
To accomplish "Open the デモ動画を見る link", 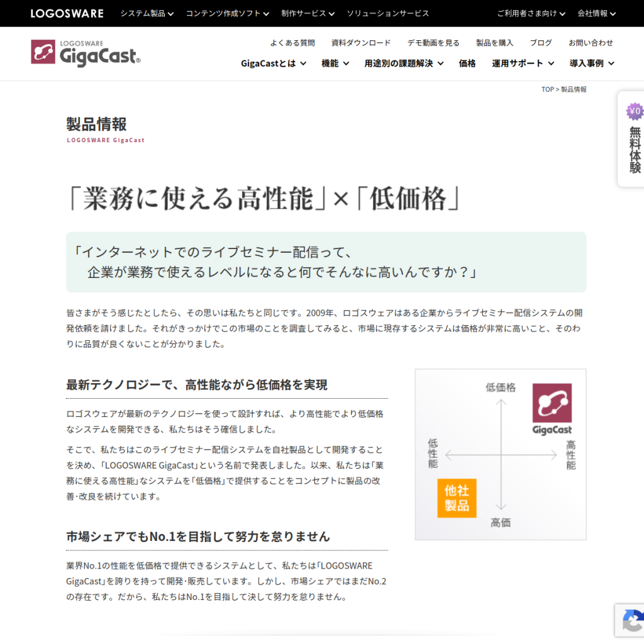I will (x=433, y=43).
